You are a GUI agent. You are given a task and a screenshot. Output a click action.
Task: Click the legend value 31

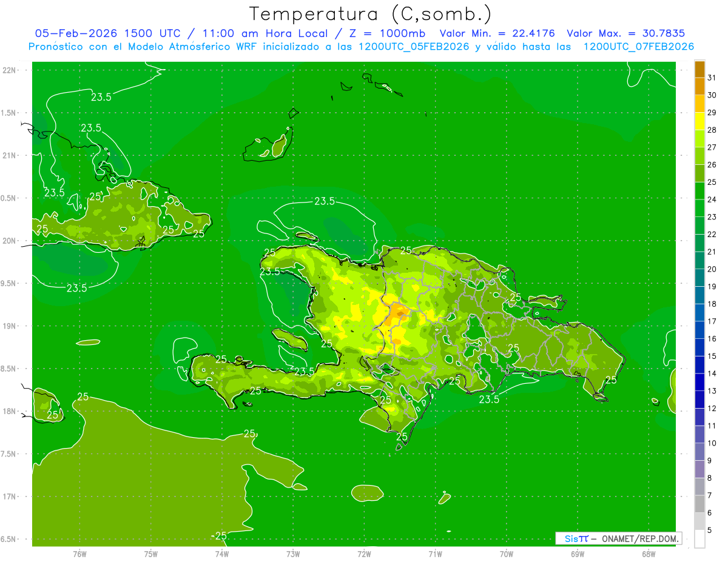pyautogui.click(x=712, y=78)
